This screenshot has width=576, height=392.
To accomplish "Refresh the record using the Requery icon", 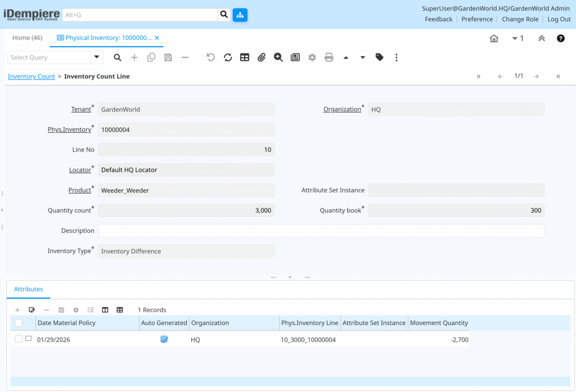I will 227,57.
